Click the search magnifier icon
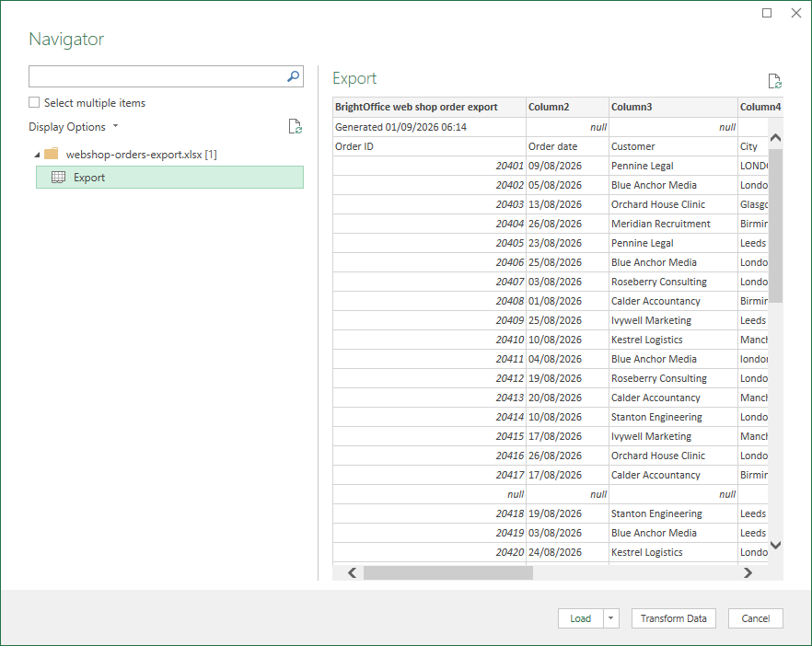 point(293,76)
